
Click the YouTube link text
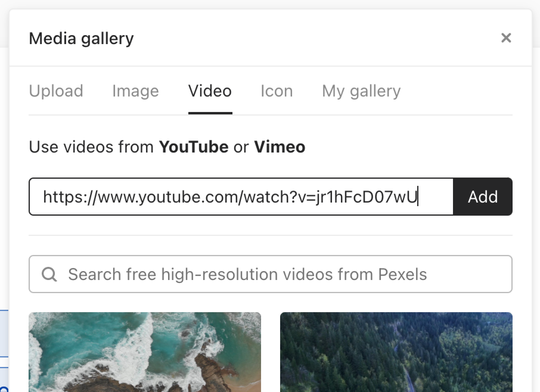pyautogui.click(x=194, y=147)
